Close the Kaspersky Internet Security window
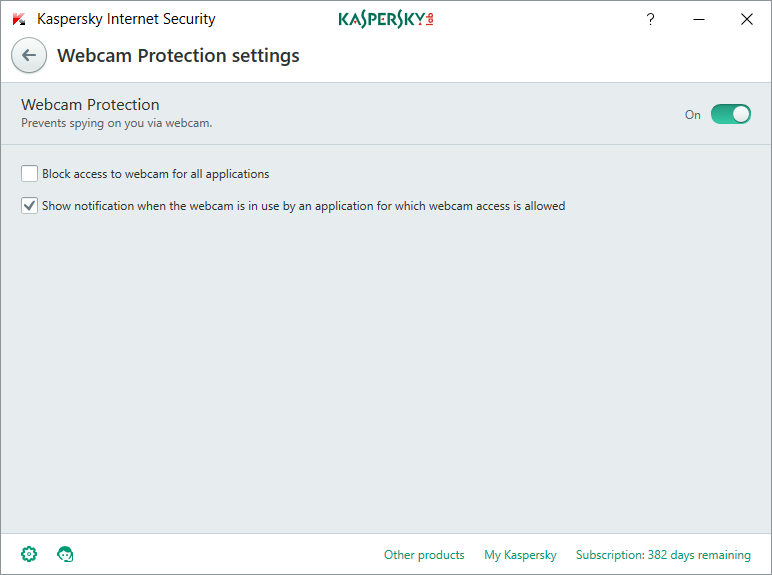 pos(746,19)
